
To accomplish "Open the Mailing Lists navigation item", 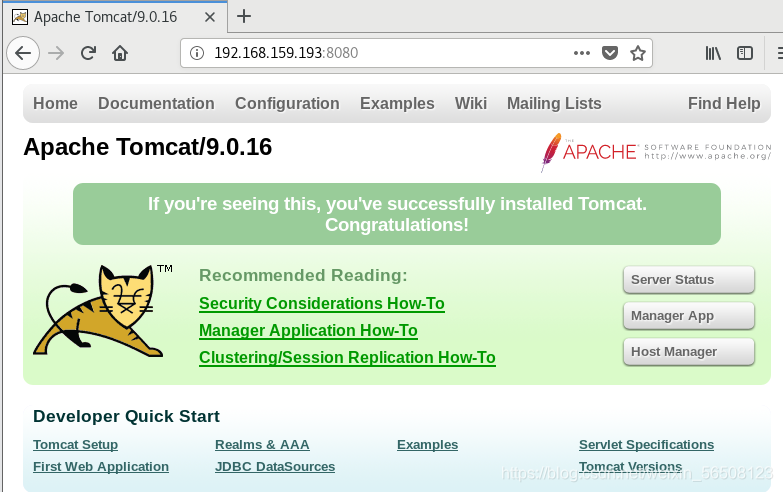I will click(x=554, y=103).
